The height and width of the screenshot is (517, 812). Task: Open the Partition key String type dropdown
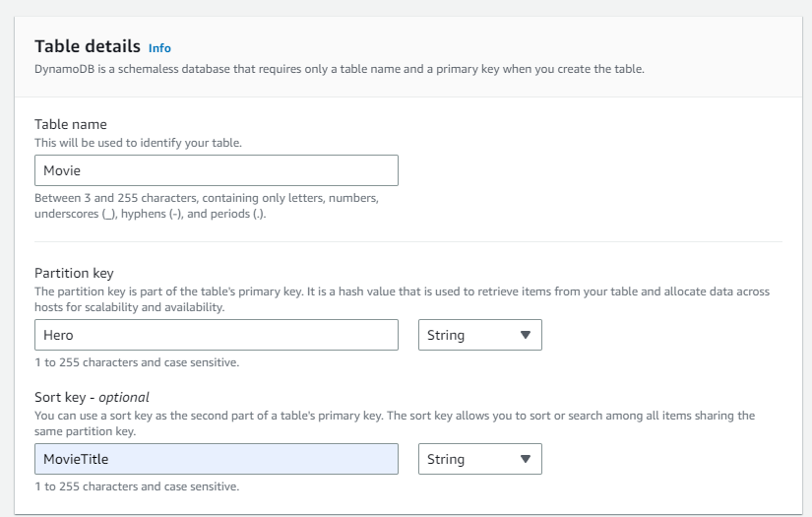[480, 335]
